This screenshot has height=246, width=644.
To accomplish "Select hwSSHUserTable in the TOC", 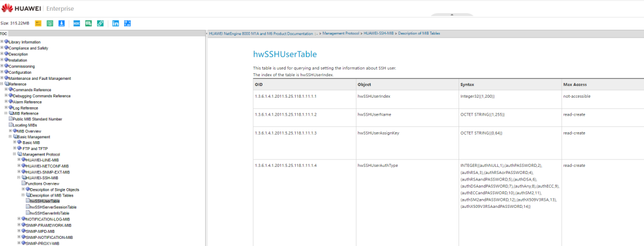I will point(45,201).
